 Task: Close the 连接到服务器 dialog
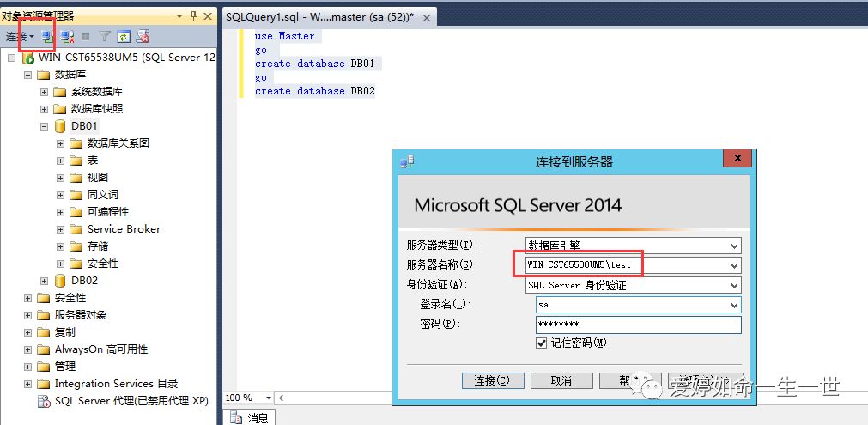pyautogui.click(x=737, y=159)
